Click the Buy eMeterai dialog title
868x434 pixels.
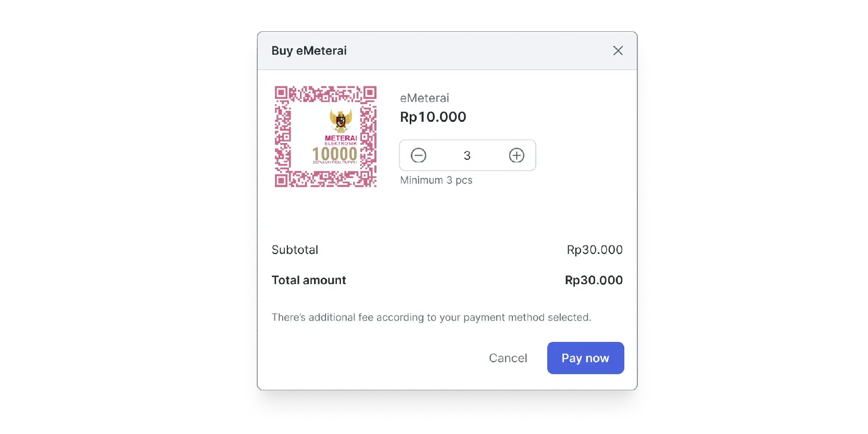[x=309, y=50]
